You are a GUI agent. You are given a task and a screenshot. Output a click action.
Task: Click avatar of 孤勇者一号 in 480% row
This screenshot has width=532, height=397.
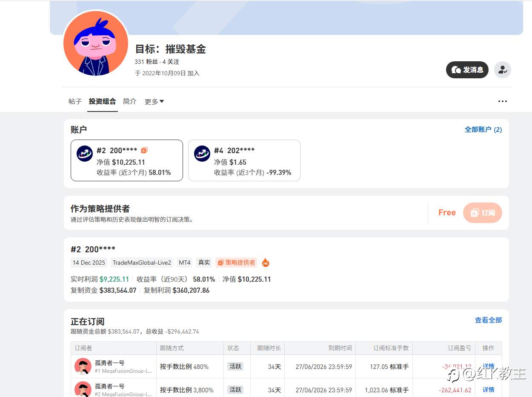[x=83, y=366]
